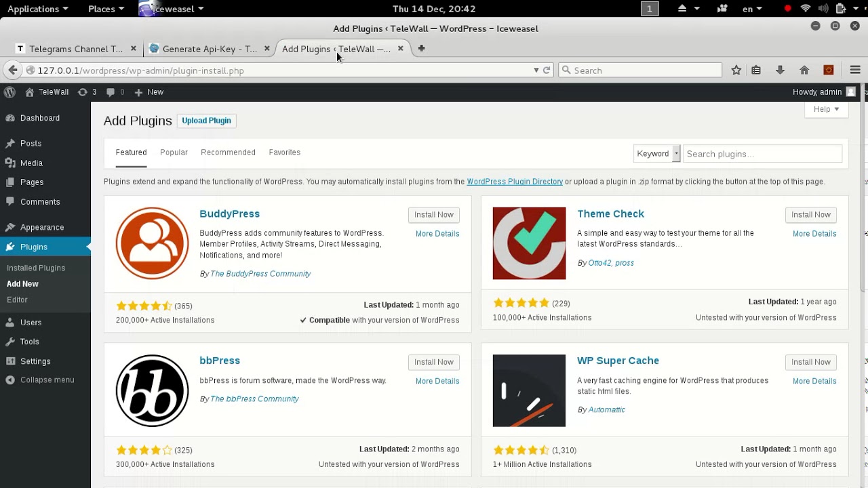Click the WordPress logo in the admin bar

point(9,91)
